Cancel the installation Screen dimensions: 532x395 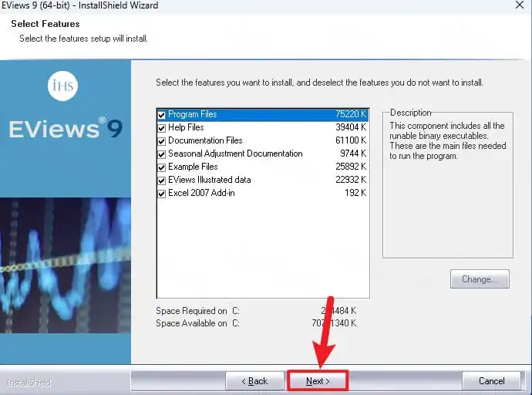click(x=491, y=381)
